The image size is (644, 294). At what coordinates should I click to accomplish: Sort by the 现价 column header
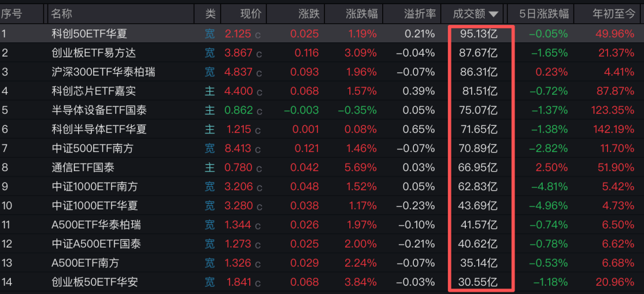pyautogui.click(x=251, y=14)
